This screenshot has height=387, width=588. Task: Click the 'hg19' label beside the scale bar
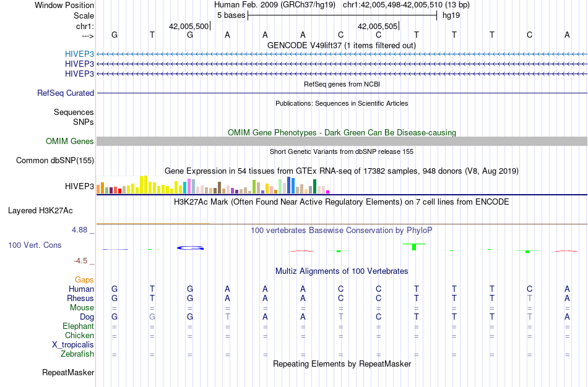click(x=451, y=15)
